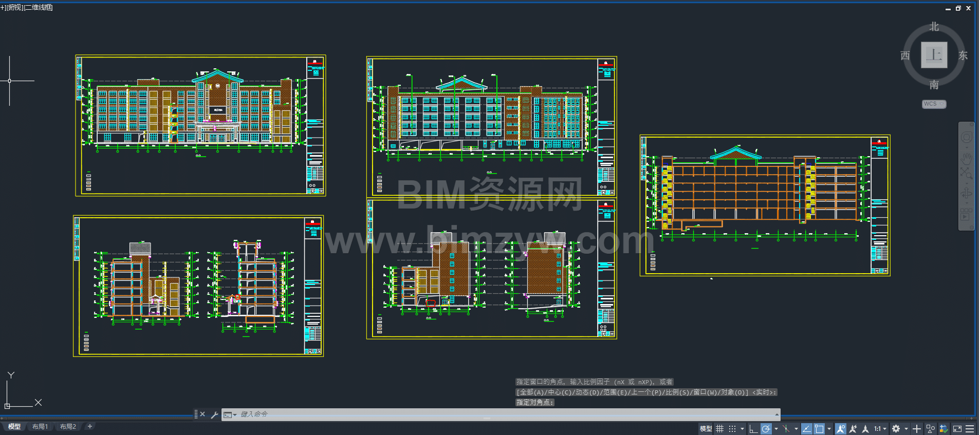
Task: Toggle automatic annotation scale update
Action: [x=853, y=429]
